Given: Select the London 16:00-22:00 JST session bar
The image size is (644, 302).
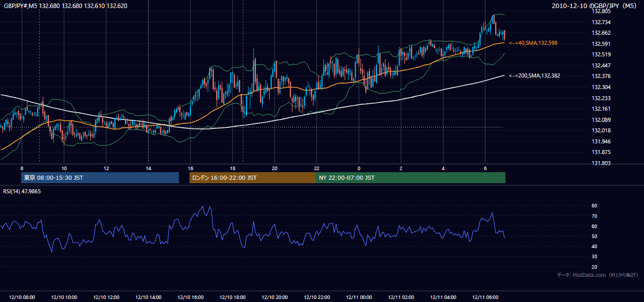Looking at the screenshot, I should [252, 178].
